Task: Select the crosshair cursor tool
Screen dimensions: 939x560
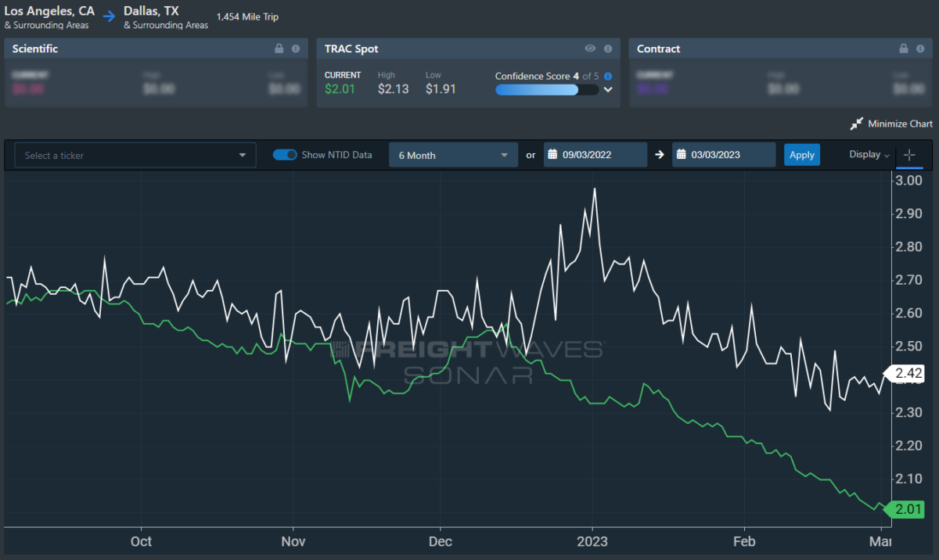Action: 909,155
